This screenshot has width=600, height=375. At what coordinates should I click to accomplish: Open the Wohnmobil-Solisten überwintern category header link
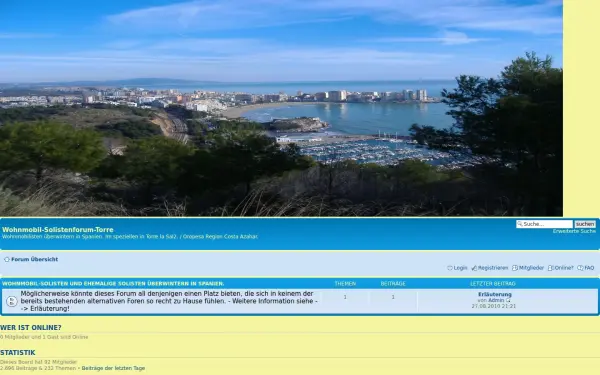tap(113, 284)
